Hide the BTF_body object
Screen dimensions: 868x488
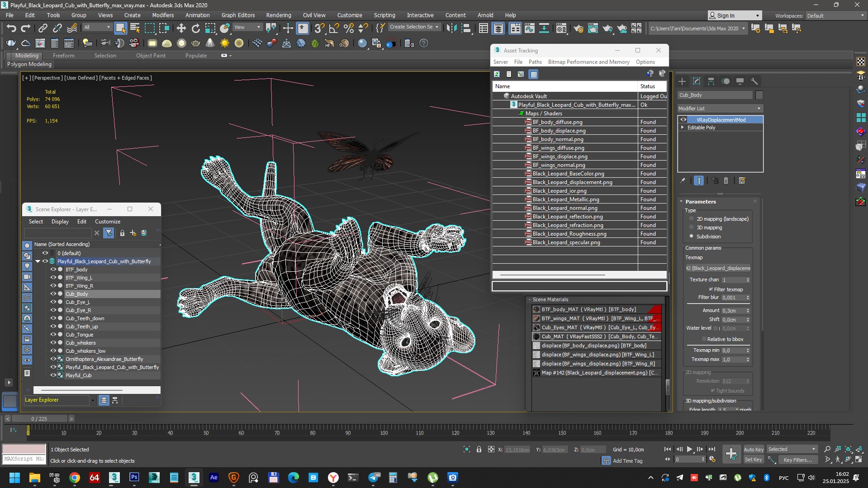[53, 270]
